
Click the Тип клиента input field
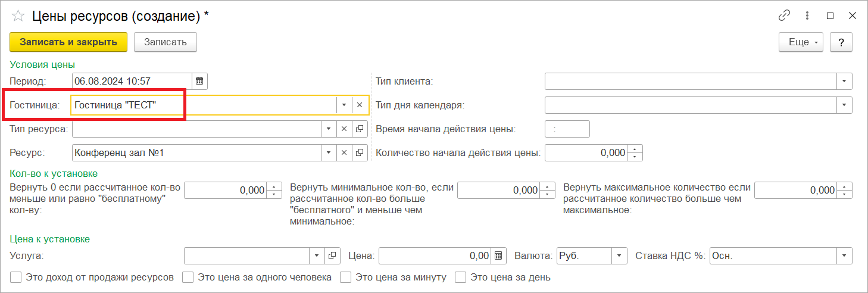(x=691, y=81)
